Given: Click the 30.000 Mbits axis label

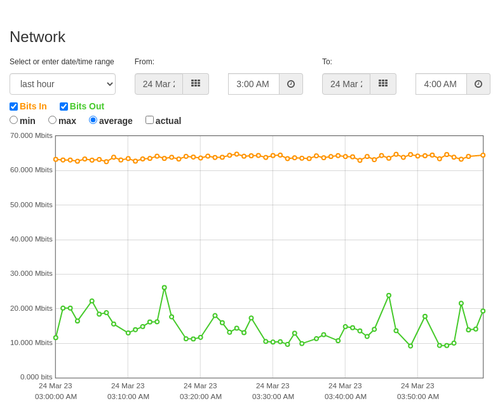Looking at the screenshot, I should tap(31, 274).
